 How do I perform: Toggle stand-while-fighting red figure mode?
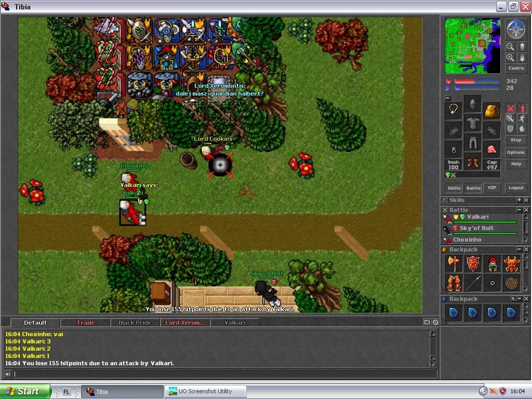click(x=522, y=108)
